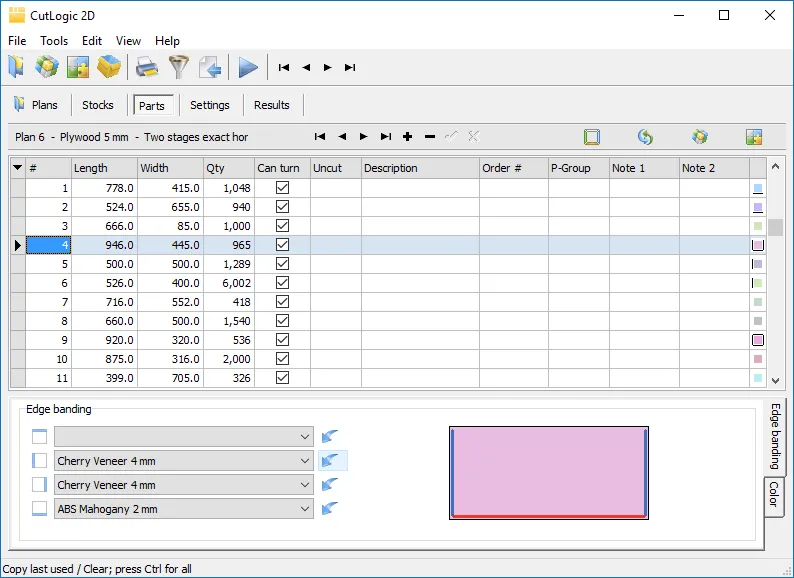This screenshot has height=578, width=794.
Task: Go to the Stocks section
Action: pos(98,105)
